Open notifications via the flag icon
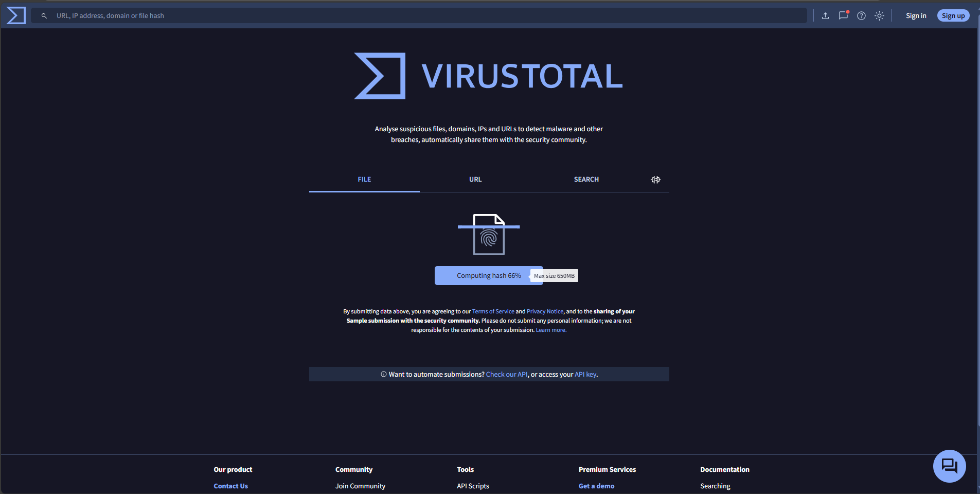 pyautogui.click(x=843, y=15)
